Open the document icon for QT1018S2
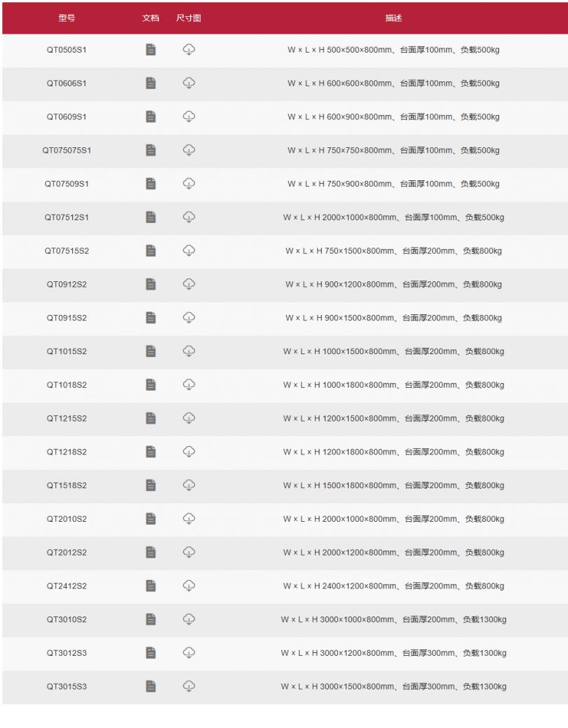The width and height of the screenshot is (568, 728). click(x=151, y=384)
